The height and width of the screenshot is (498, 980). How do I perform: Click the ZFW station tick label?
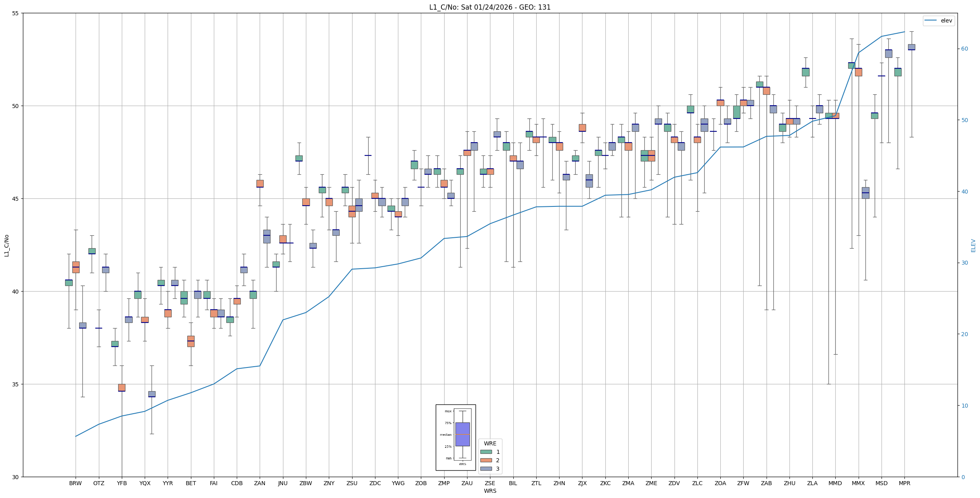click(743, 483)
